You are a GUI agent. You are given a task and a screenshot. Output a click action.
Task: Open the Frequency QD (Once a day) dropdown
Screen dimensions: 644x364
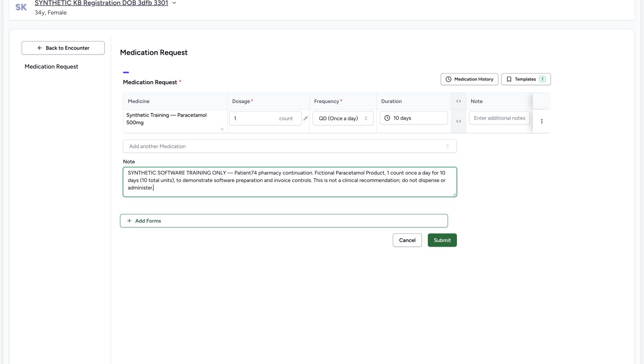pyautogui.click(x=343, y=118)
